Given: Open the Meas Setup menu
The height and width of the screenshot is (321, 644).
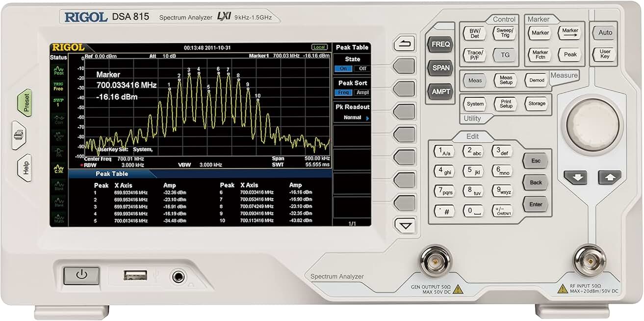Looking at the screenshot, I should [505, 79].
